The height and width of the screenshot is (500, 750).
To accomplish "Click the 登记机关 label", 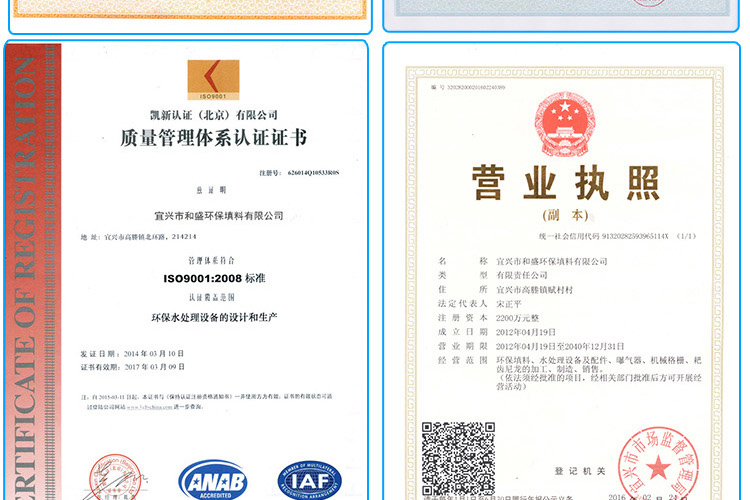I will point(580,471).
